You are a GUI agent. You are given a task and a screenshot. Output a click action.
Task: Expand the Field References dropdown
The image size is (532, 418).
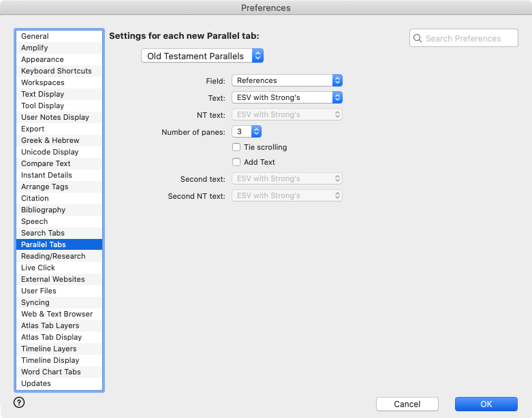point(287,80)
